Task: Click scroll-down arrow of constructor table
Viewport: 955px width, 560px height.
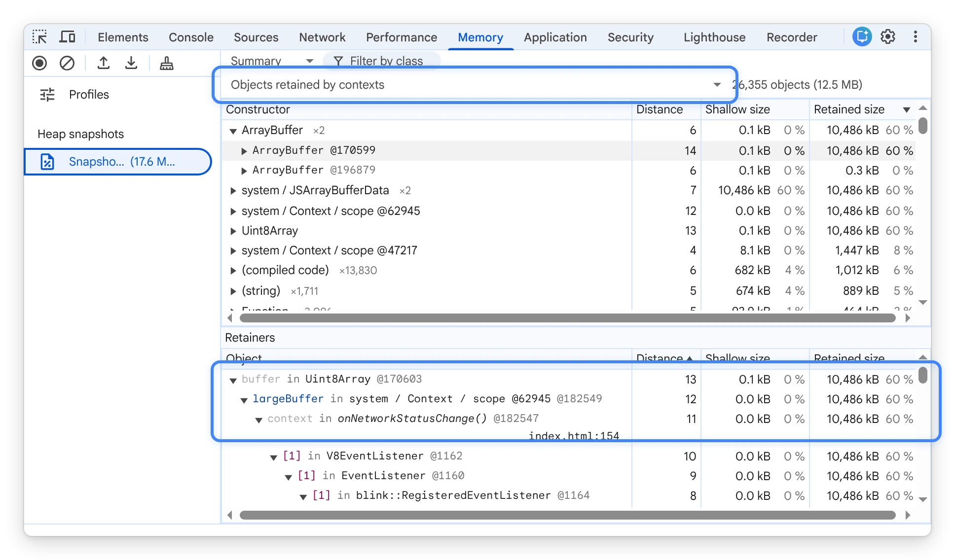Action: pyautogui.click(x=923, y=302)
